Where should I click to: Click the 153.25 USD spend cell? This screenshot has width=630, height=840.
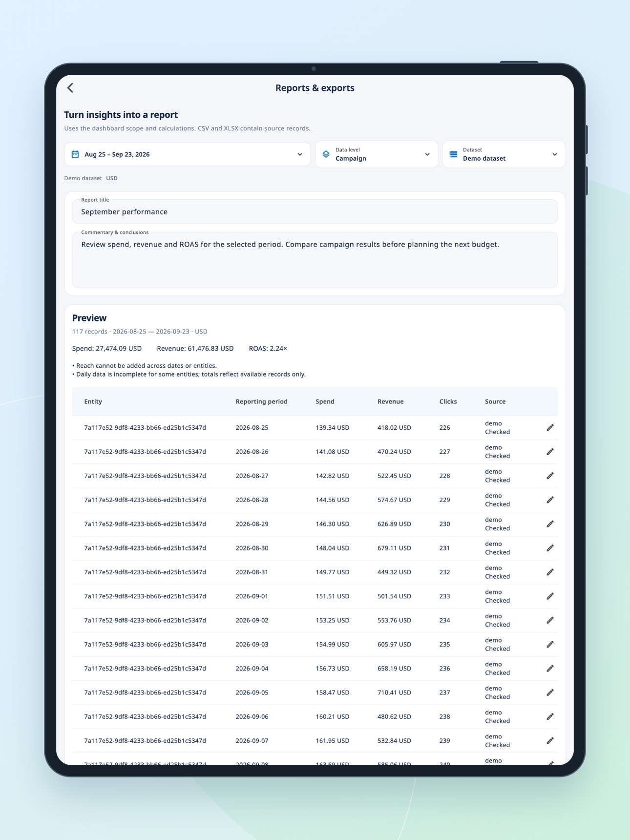tap(333, 620)
